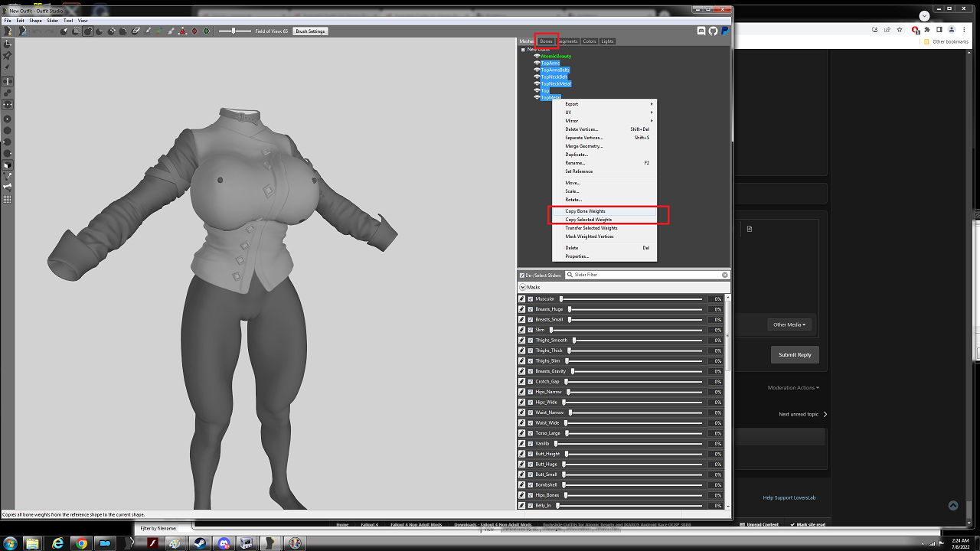Toggle visibility eye for TopNeckBelt mesh
980x551 pixels.
coord(537,77)
